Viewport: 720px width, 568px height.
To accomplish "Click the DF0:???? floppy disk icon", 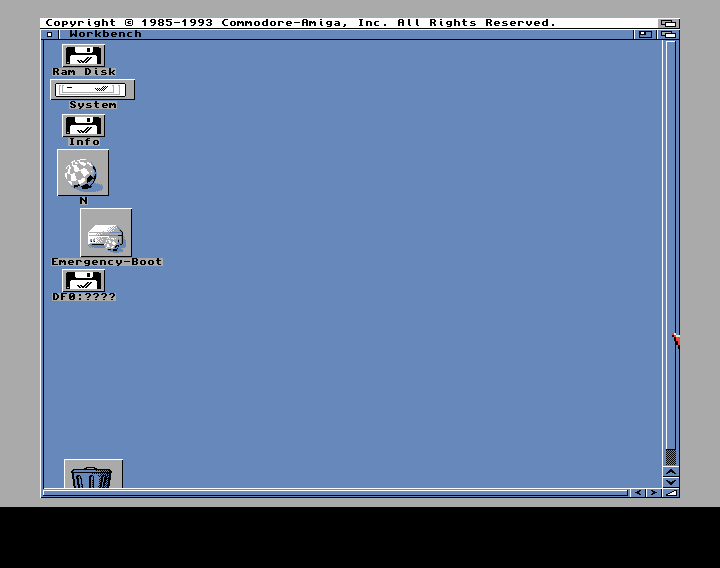I will [x=83, y=281].
